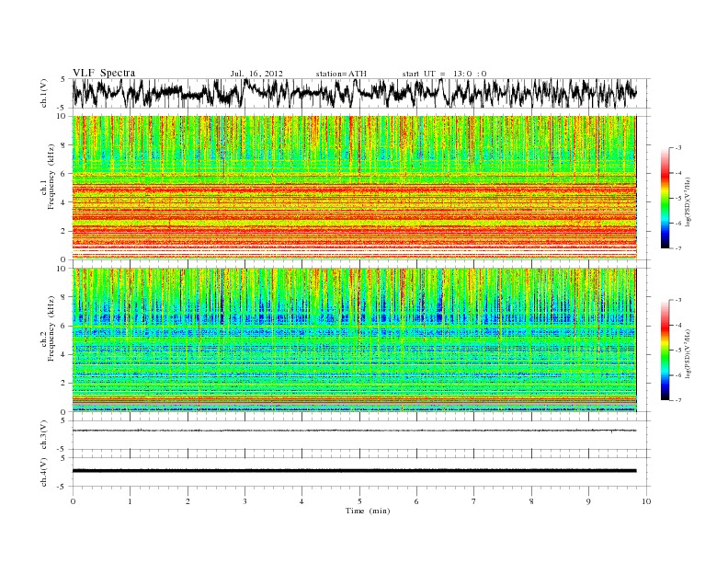The height and width of the screenshot is (563, 728).
Task: Click the ch.2 colorbar log(PSD) units label
Action: point(688,353)
